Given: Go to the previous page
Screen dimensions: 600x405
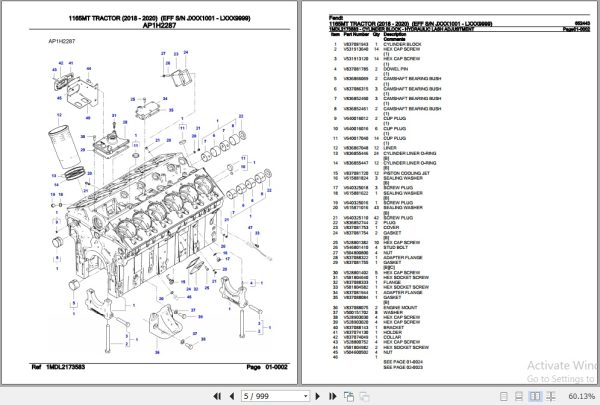Looking at the screenshot, I should [x=232, y=396].
